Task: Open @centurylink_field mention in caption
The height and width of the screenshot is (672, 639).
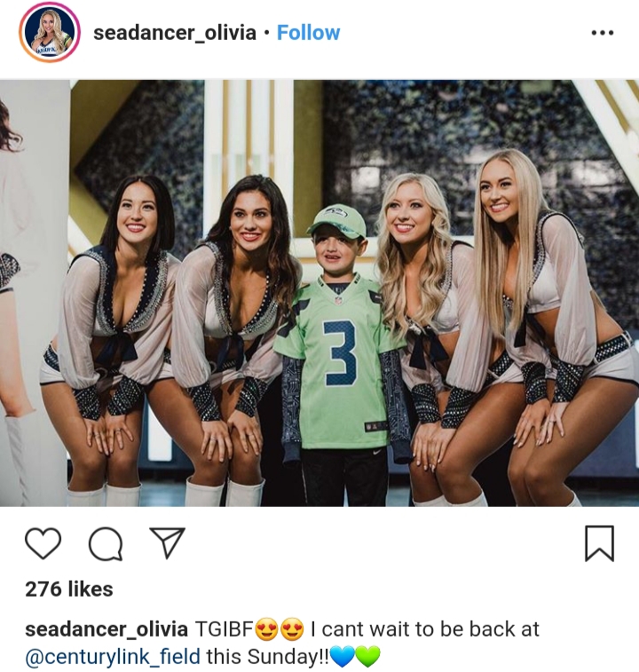Action: coord(113,657)
